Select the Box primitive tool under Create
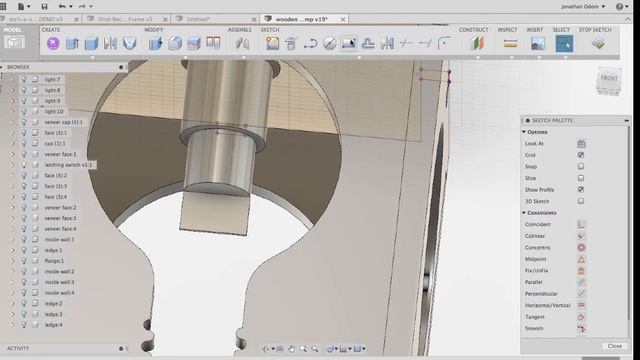640x360 pixels. pyautogui.click(x=91, y=43)
